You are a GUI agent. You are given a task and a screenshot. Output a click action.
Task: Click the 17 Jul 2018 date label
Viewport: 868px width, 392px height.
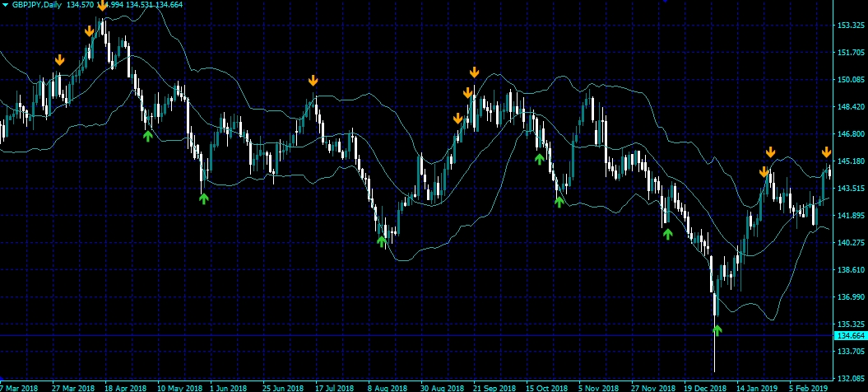336,388
